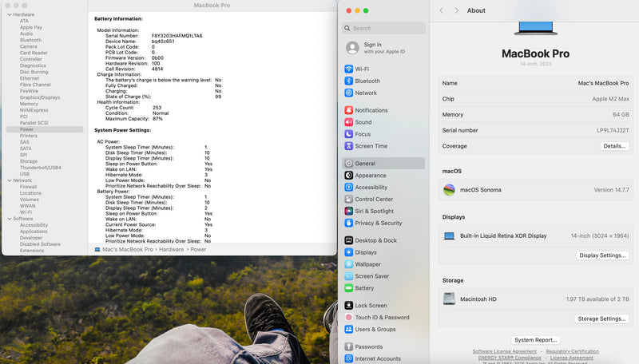Select Storage in the Hardware list
This screenshot has width=639, height=364.
coord(29,161)
